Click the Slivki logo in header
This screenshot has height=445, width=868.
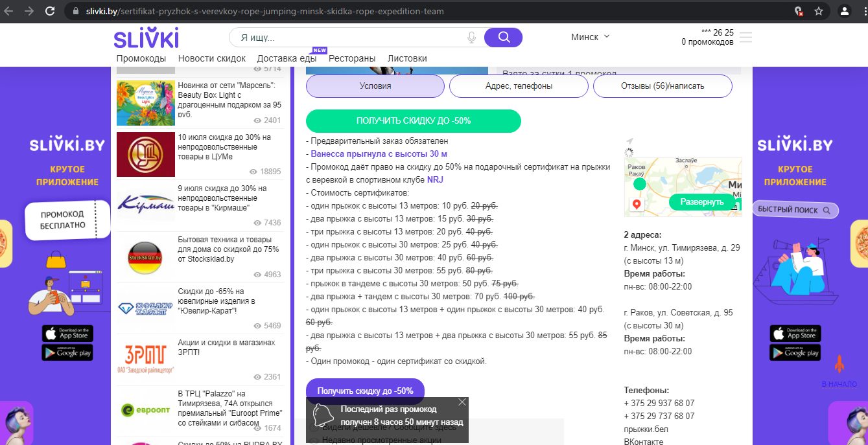click(x=146, y=38)
